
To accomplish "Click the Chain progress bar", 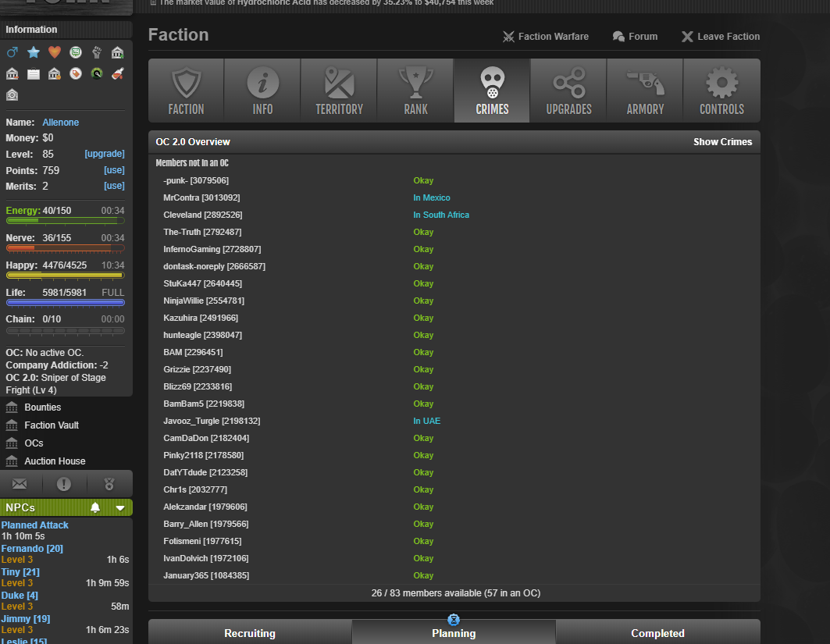I will tap(65, 331).
